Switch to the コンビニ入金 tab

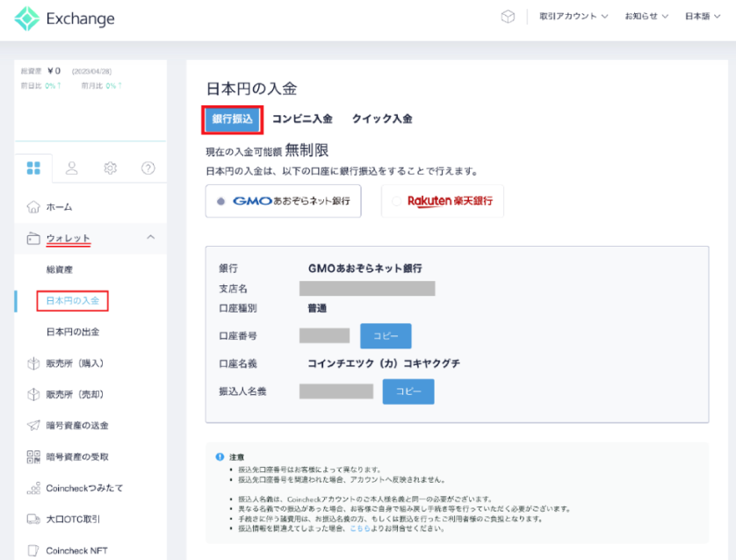pyautogui.click(x=302, y=119)
